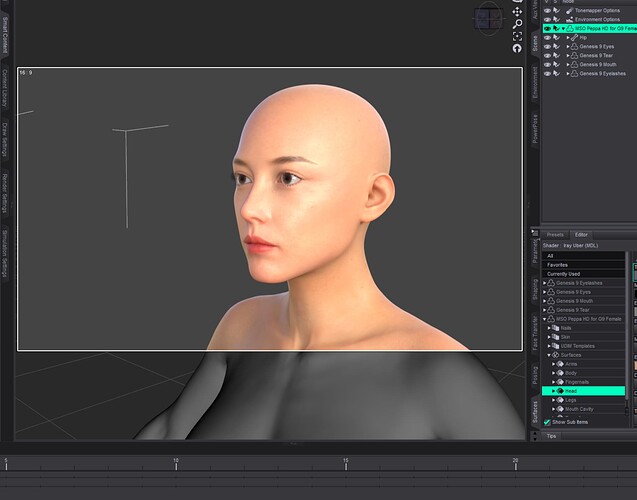Toggle visibility of Genesis 9 Eyelashes in Scene

[547, 73]
